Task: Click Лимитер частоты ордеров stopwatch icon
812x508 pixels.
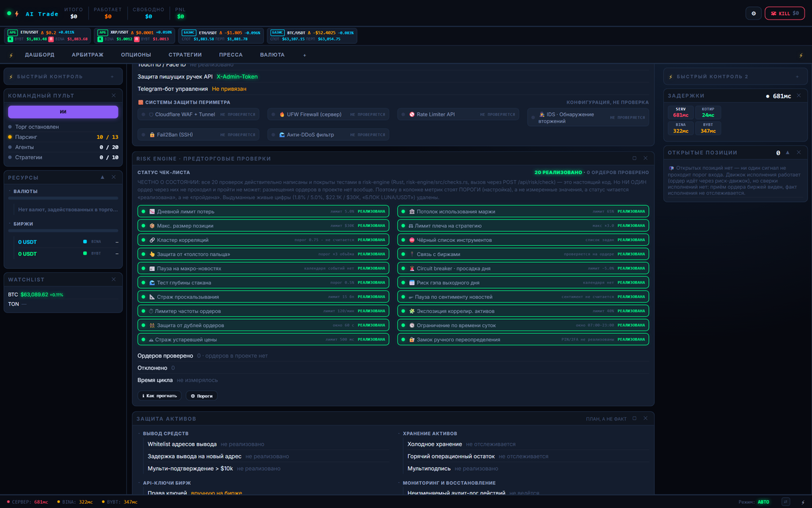Action: pos(152,311)
